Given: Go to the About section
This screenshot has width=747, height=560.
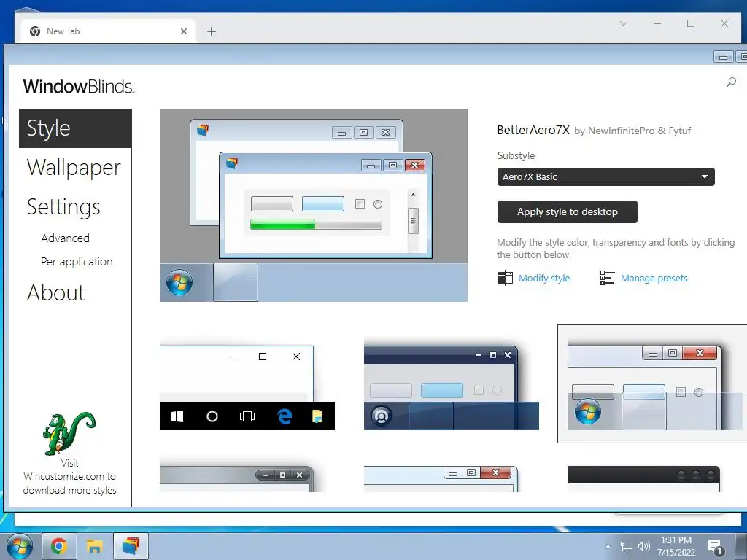Looking at the screenshot, I should [x=55, y=292].
